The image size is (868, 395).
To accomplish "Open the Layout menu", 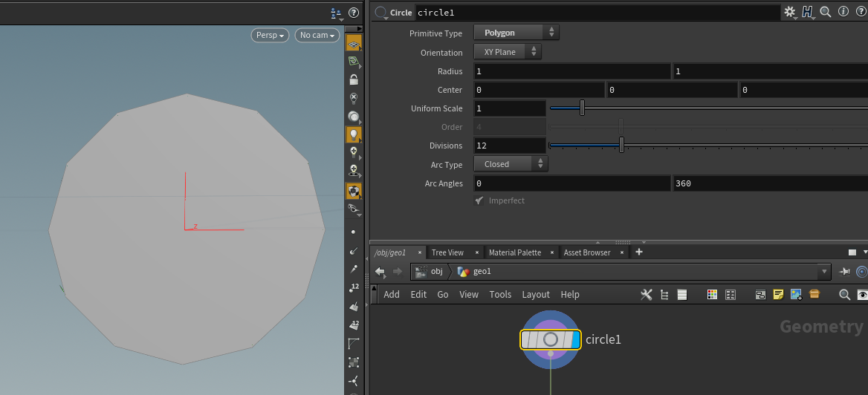I will click(x=536, y=294).
